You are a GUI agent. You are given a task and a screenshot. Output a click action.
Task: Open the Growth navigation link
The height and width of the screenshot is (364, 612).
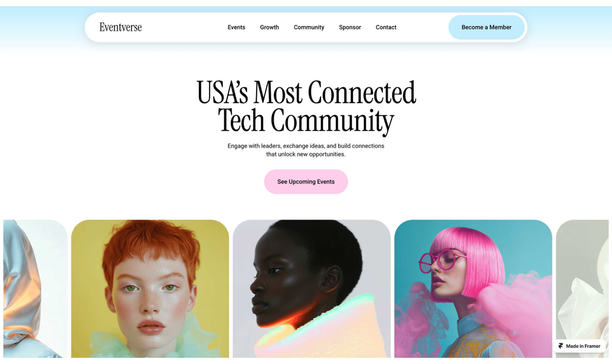(x=269, y=27)
